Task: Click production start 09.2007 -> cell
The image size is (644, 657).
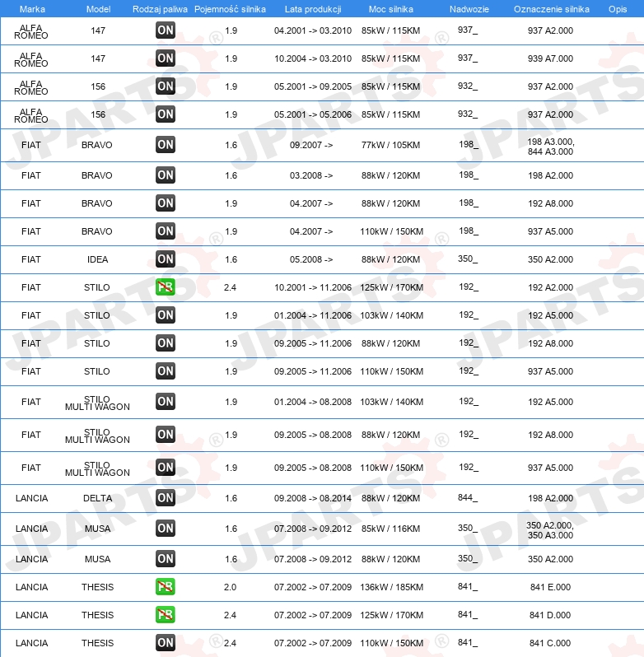Action: [311, 146]
